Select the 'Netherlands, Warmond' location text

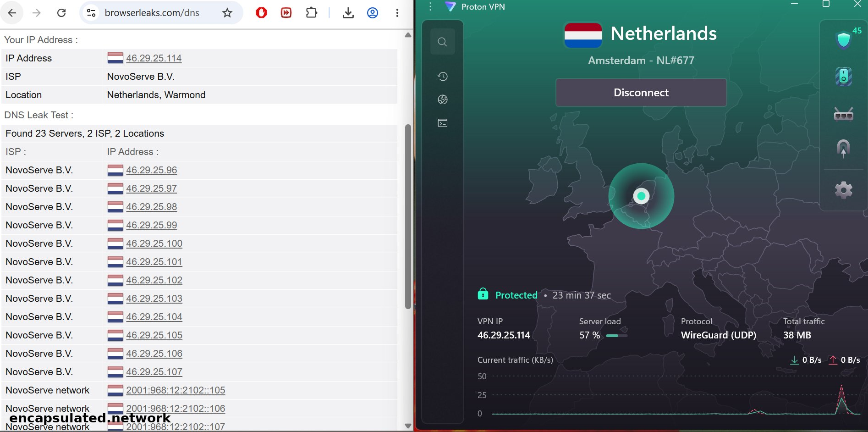pos(156,95)
